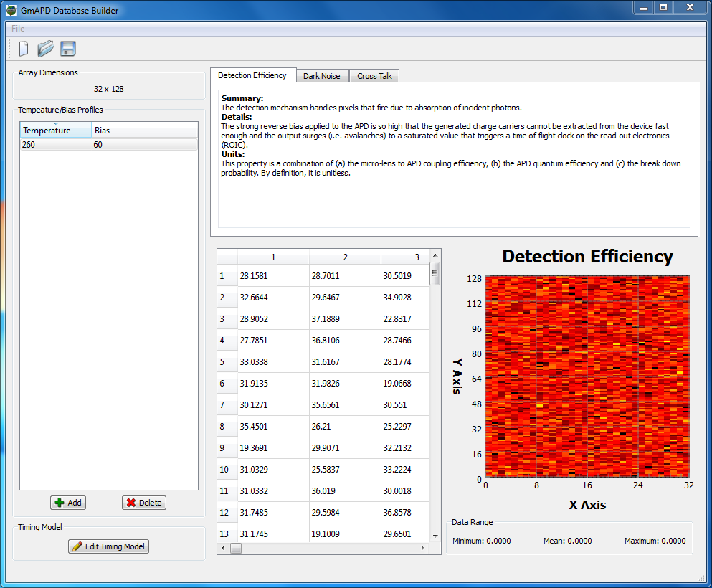The width and height of the screenshot is (712, 588).
Task: Click table scroll down arrow
Action: click(435, 535)
